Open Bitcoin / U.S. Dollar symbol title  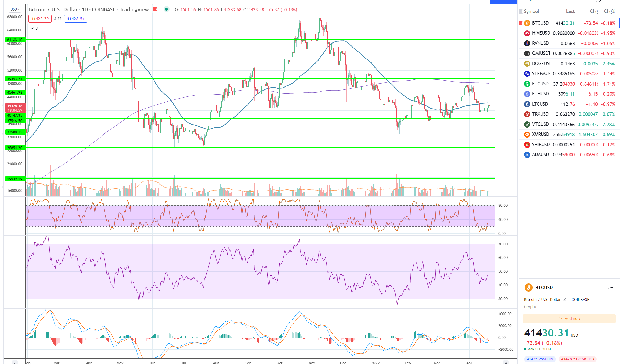53,9
